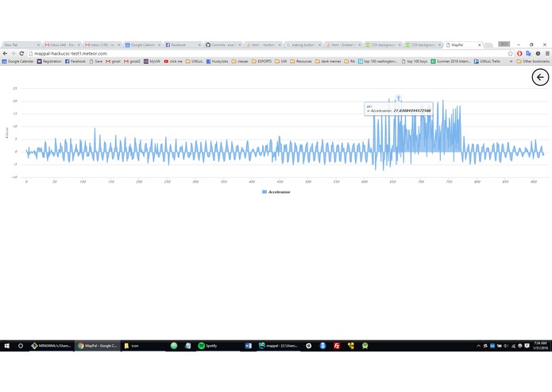The image size is (552, 392).
Task: Click the Acceleration tooltip value text
Action: coord(412,111)
